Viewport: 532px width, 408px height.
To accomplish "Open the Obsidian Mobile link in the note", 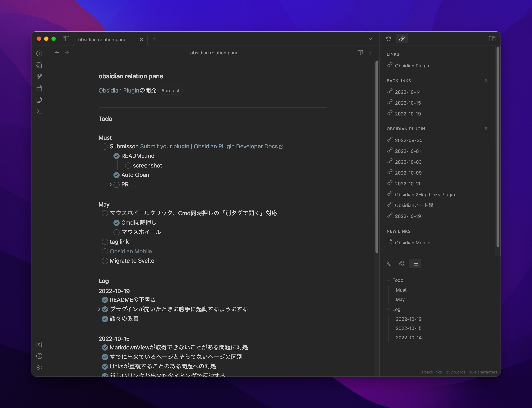I will coord(131,251).
